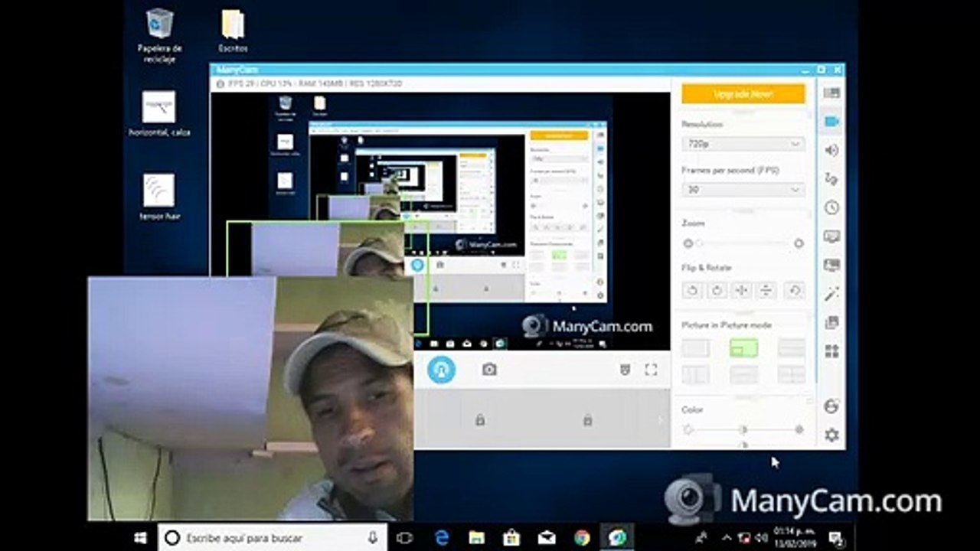Open File Explorer from the taskbar
This screenshot has width=980, height=551.
coord(476,538)
